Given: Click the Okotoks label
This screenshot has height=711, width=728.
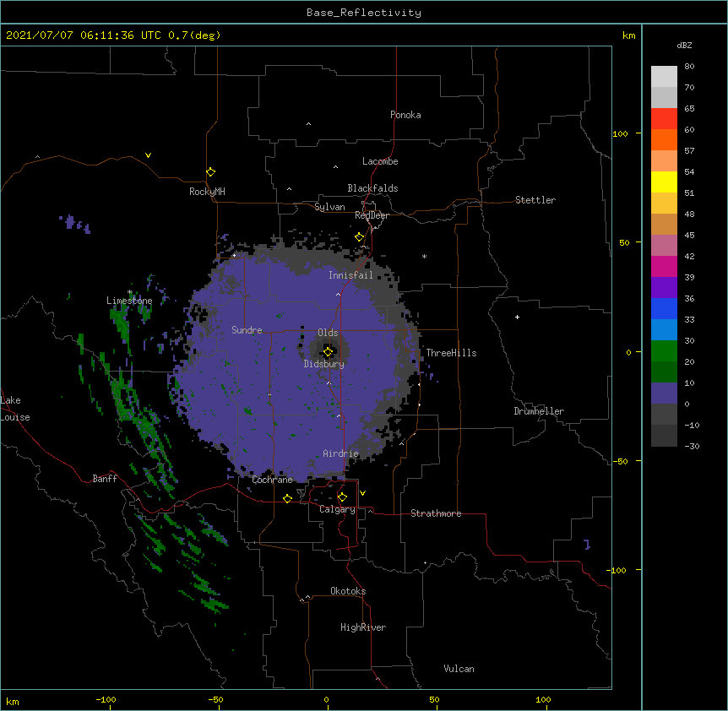Looking at the screenshot, I should click(x=348, y=591).
